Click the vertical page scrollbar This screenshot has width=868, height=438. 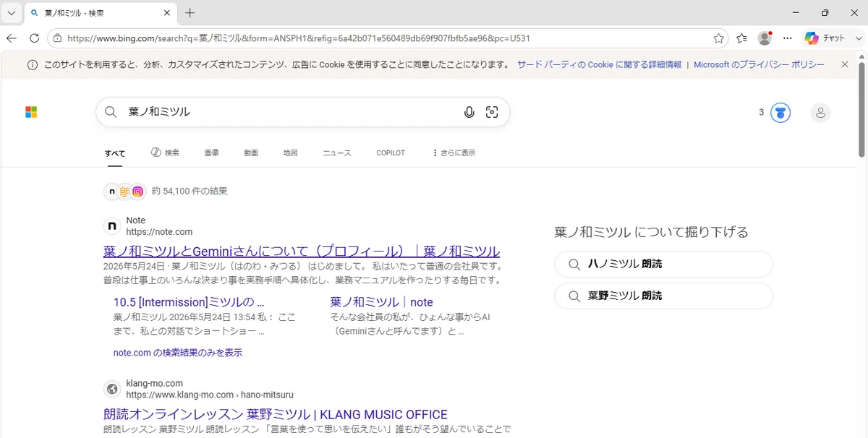(861, 108)
